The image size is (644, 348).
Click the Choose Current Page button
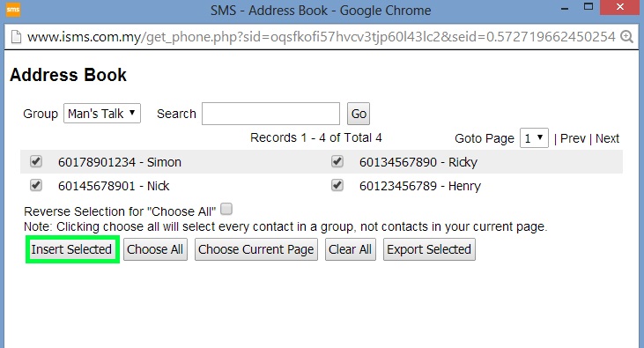256,249
